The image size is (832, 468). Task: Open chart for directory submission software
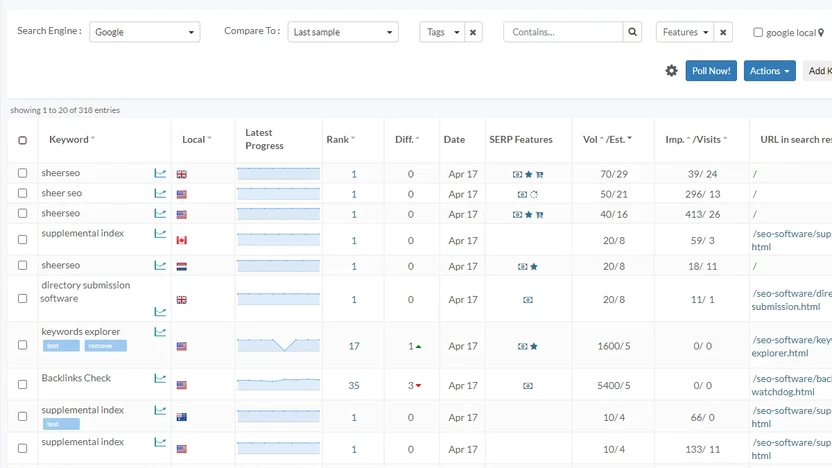click(x=160, y=311)
